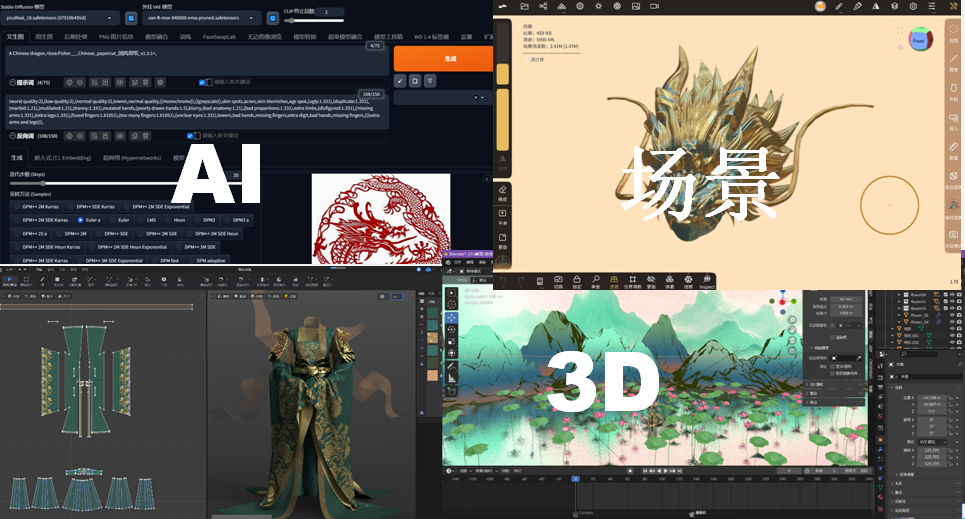Collapse the 提示词 prompt section
Screen dimensions: 965x519
[x=12, y=82]
